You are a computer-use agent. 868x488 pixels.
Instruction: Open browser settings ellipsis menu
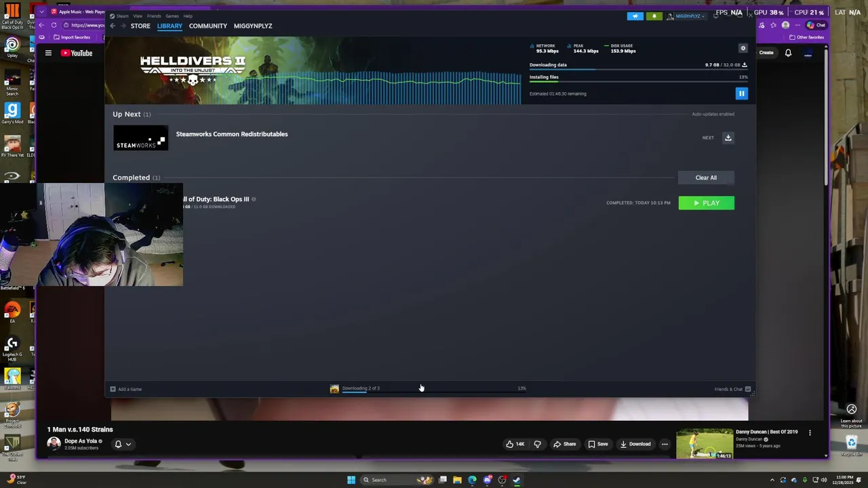(x=797, y=25)
